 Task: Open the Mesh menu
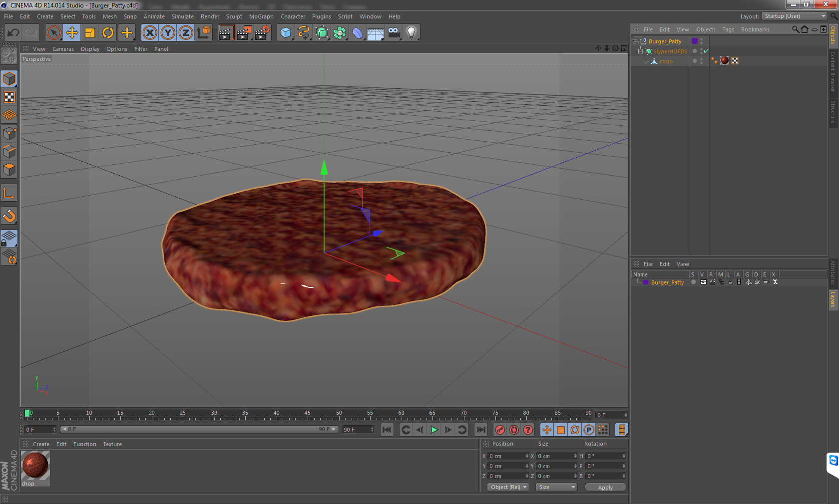[109, 16]
